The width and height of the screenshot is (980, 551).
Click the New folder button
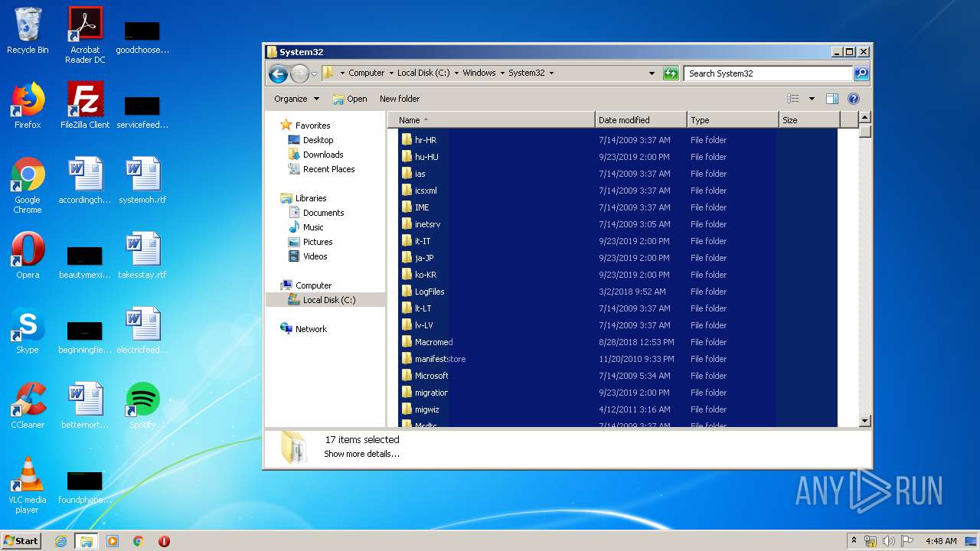tap(400, 99)
